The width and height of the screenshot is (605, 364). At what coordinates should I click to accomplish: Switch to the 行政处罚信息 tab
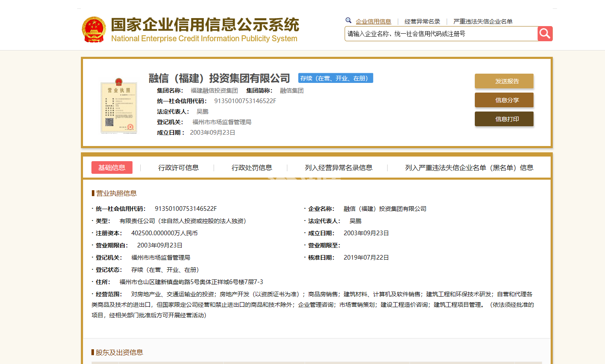252,167
